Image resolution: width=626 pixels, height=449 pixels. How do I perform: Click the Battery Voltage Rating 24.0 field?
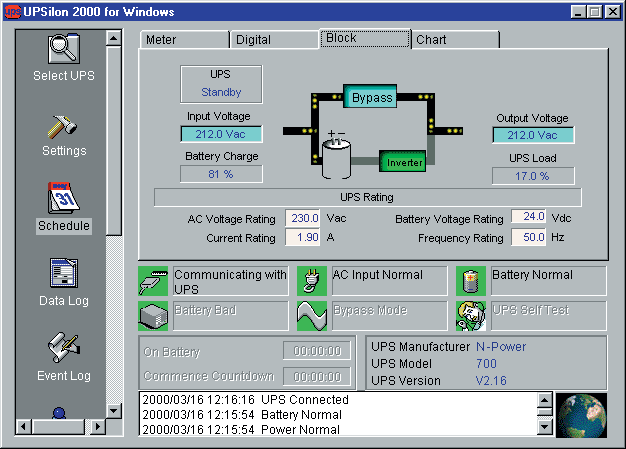point(529,217)
